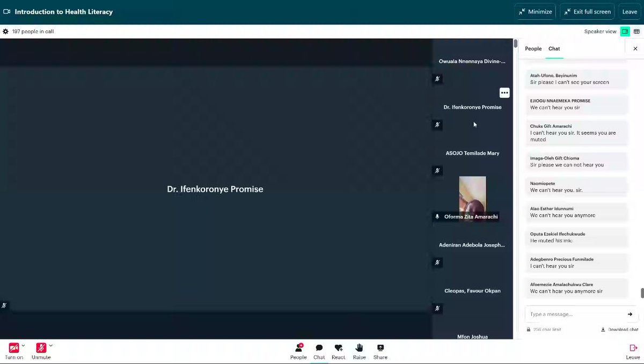Click the Leave icon at bottom right
The height and width of the screenshot is (364, 644).
click(x=633, y=351)
